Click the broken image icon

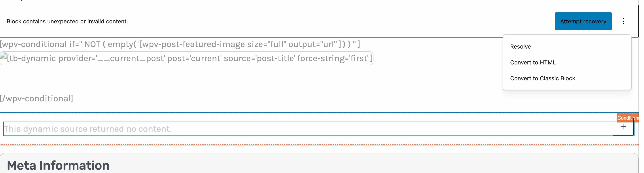pyautogui.click(x=4, y=55)
